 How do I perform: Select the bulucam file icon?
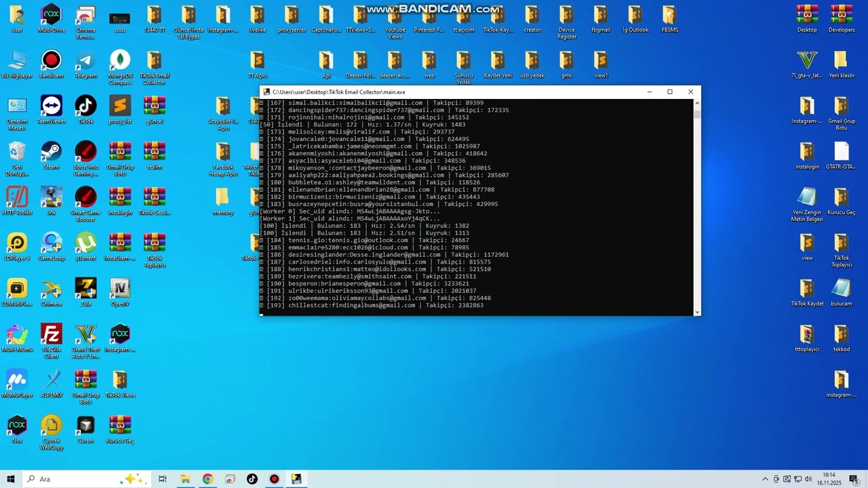(842, 293)
